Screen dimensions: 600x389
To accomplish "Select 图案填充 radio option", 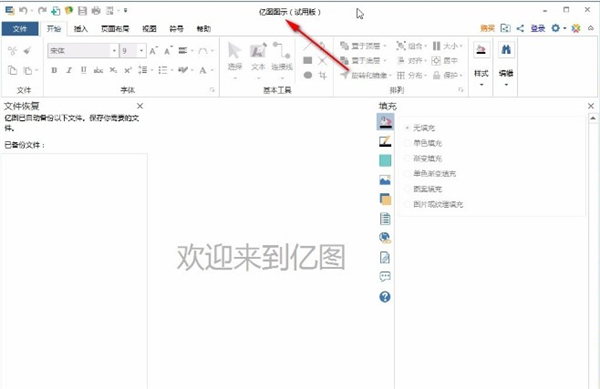I will (x=407, y=189).
